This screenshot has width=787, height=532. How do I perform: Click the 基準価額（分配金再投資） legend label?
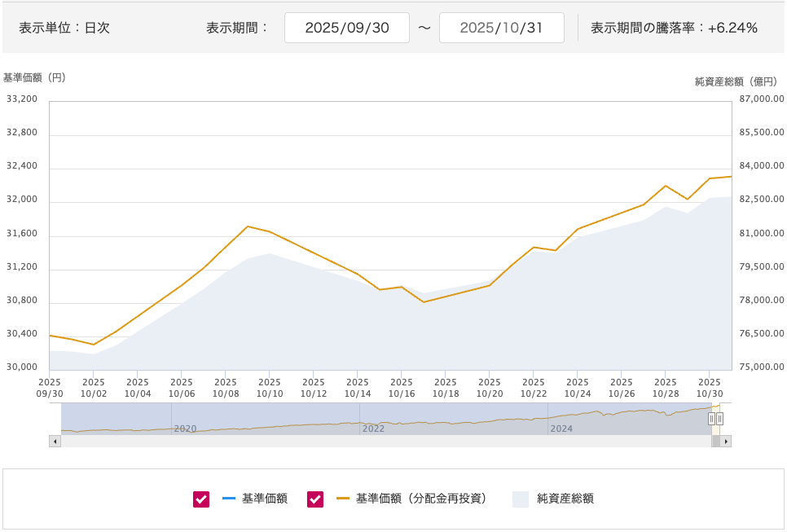point(421,499)
